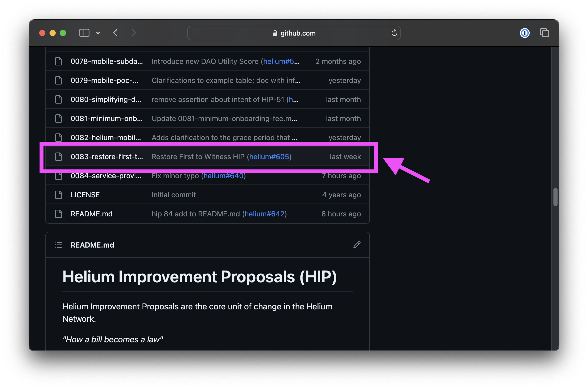
Task: Go back with the back arrow
Action: pyautogui.click(x=116, y=33)
